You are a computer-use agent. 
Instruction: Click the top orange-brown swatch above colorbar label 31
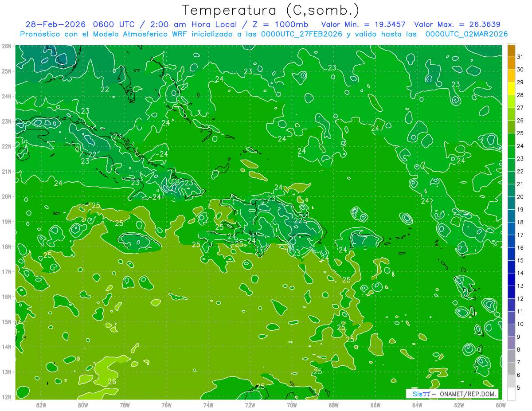(x=511, y=51)
